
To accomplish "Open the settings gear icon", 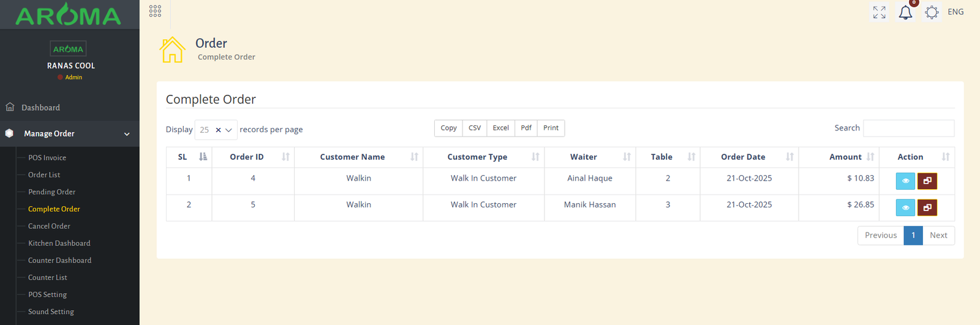I will coord(932,12).
